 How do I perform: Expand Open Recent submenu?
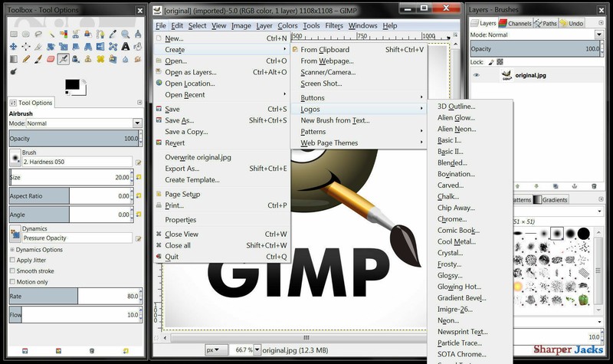point(222,94)
